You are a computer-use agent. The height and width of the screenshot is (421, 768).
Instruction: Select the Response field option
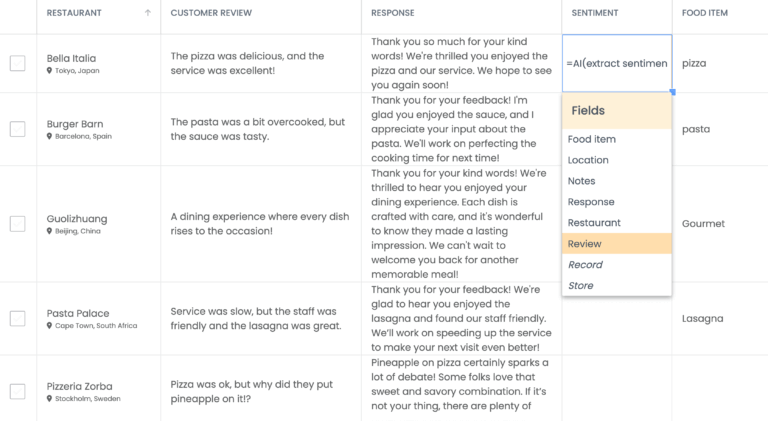tap(617, 202)
